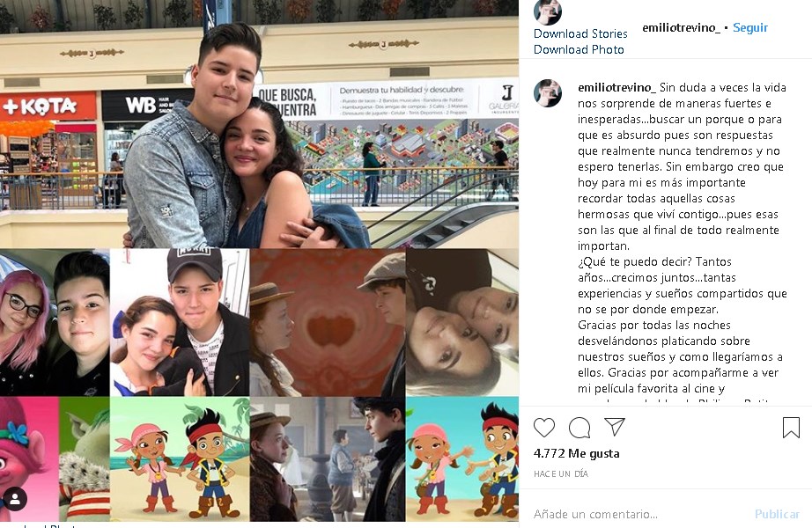812x528 pixels.
Task: Like the post with the heart icon
Action: 544,427
